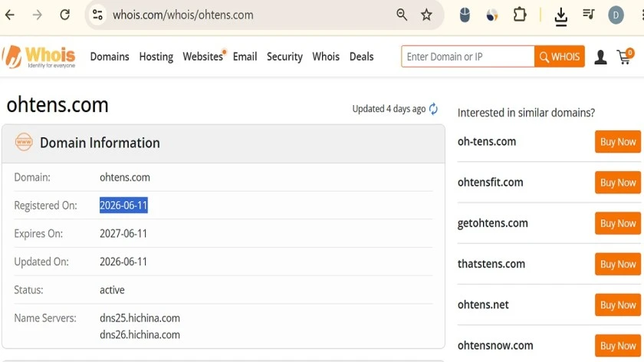Click the zoom magnifier icon in address bar
Image resolution: width=644 pixels, height=362 pixels.
(x=402, y=15)
